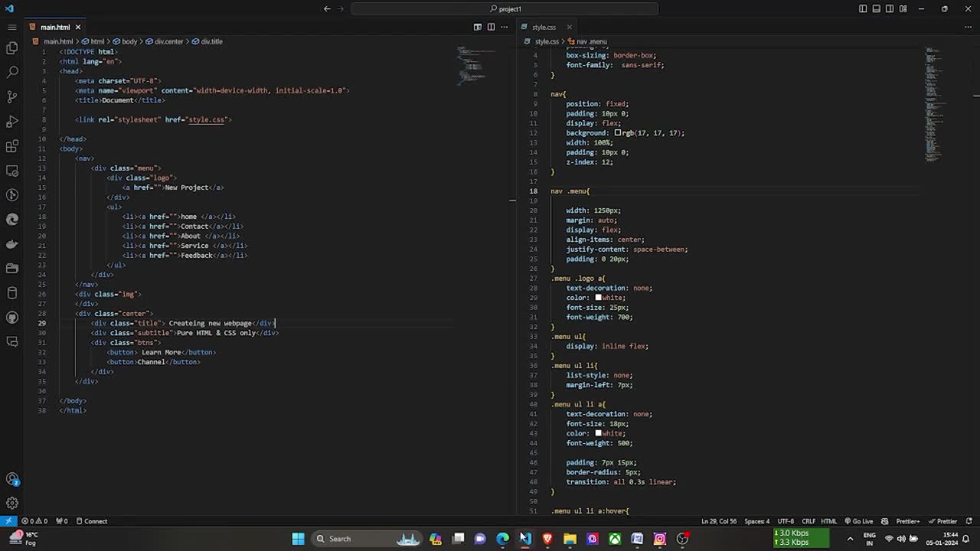
Task: Open style.css editor group More Actions ellipsis
Action: 969,27
